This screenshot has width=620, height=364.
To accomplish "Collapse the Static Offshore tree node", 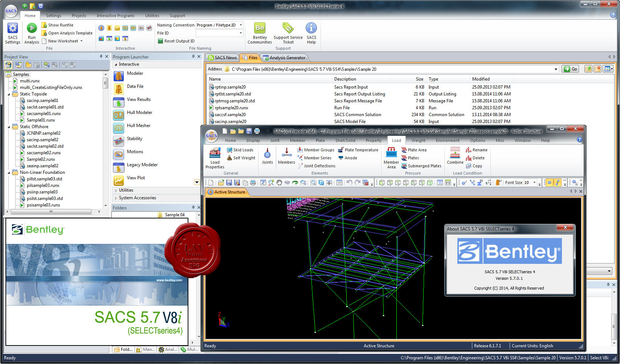I will [x=9, y=127].
